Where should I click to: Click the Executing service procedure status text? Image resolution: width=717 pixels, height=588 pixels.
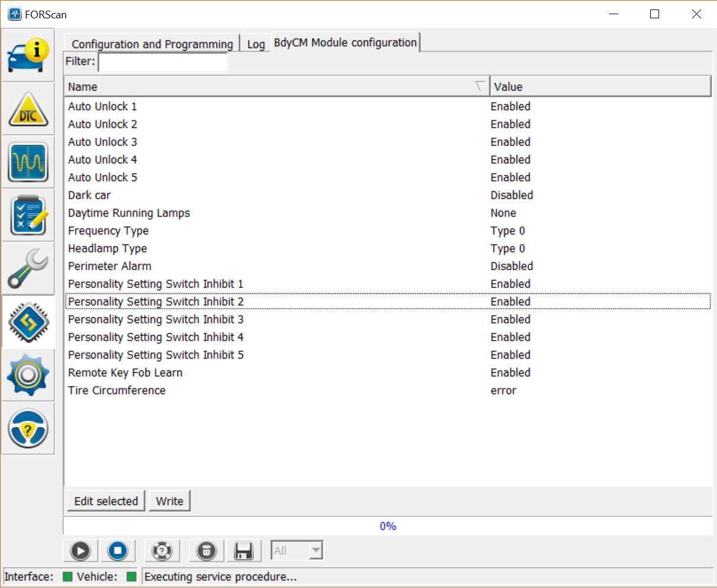click(x=221, y=577)
